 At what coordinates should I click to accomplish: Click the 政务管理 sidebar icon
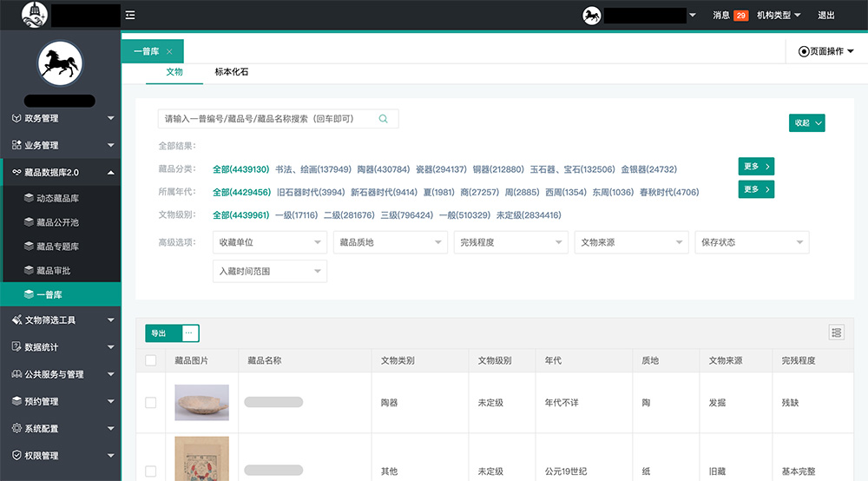point(16,118)
